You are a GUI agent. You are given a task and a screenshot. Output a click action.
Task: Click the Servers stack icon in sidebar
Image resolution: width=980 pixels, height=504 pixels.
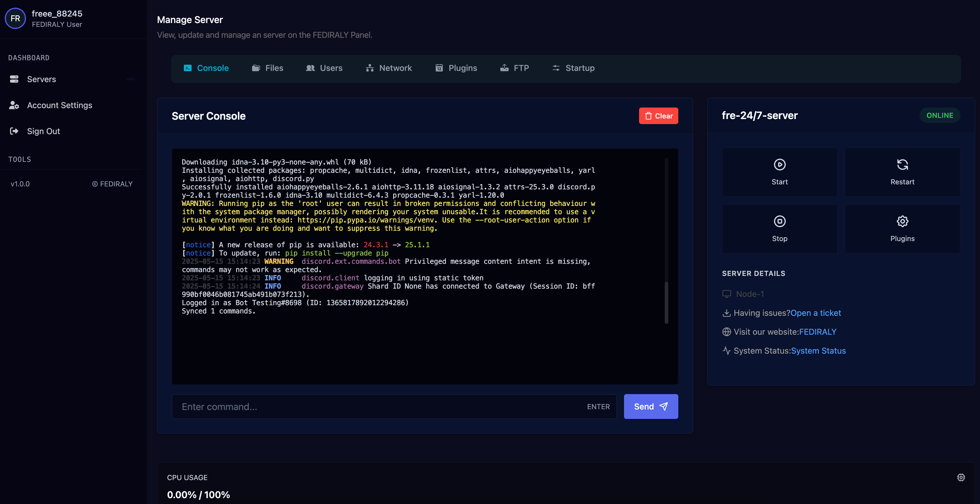point(14,79)
